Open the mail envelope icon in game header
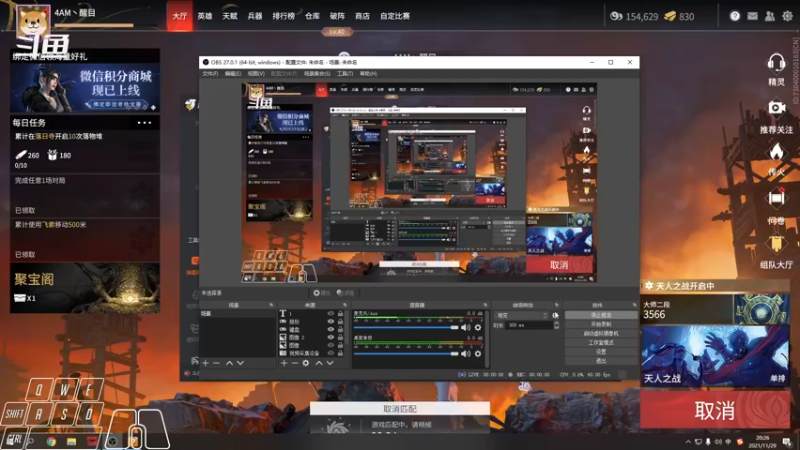The image size is (800, 450). [752, 16]
